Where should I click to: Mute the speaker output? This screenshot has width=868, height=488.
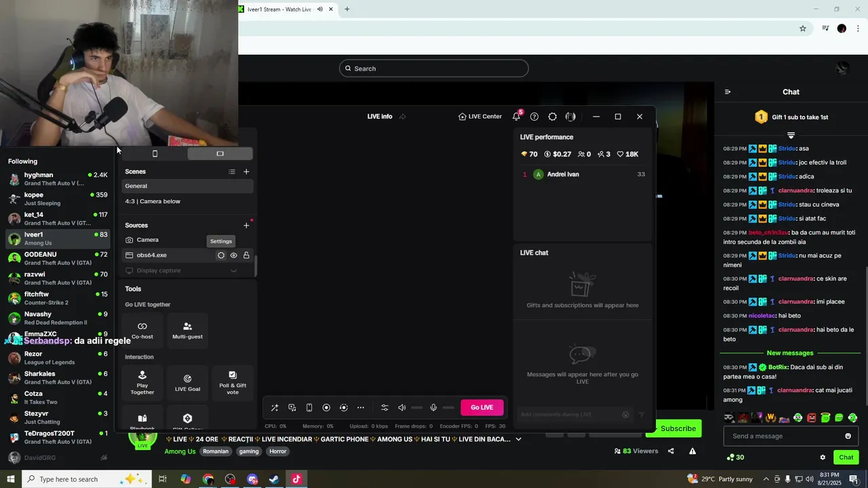[401, 408]
